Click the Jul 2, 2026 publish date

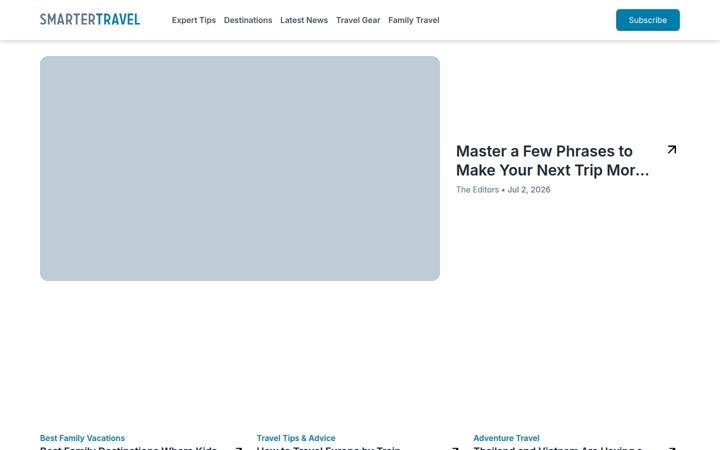point(529,190)
